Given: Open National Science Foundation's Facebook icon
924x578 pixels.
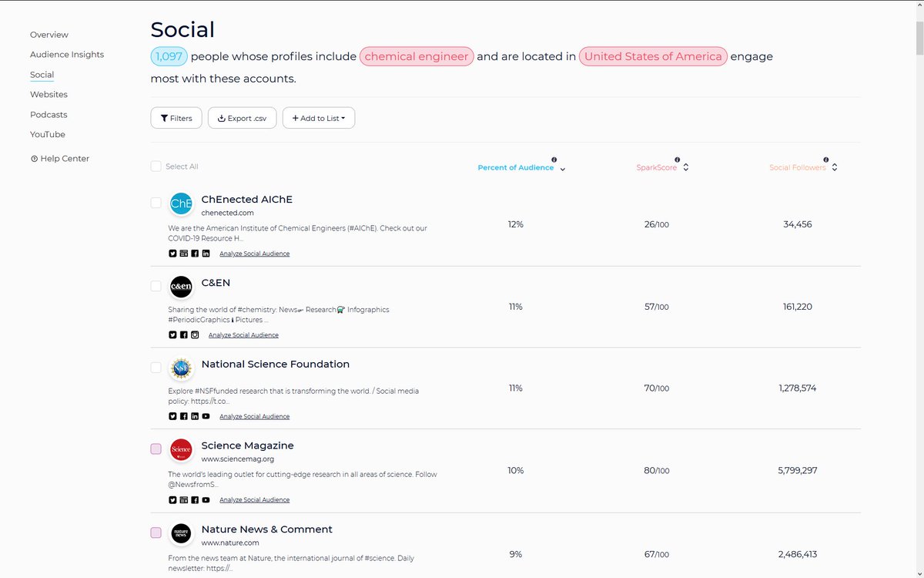Looking at the screenshot, I should [x=183, y=417].
